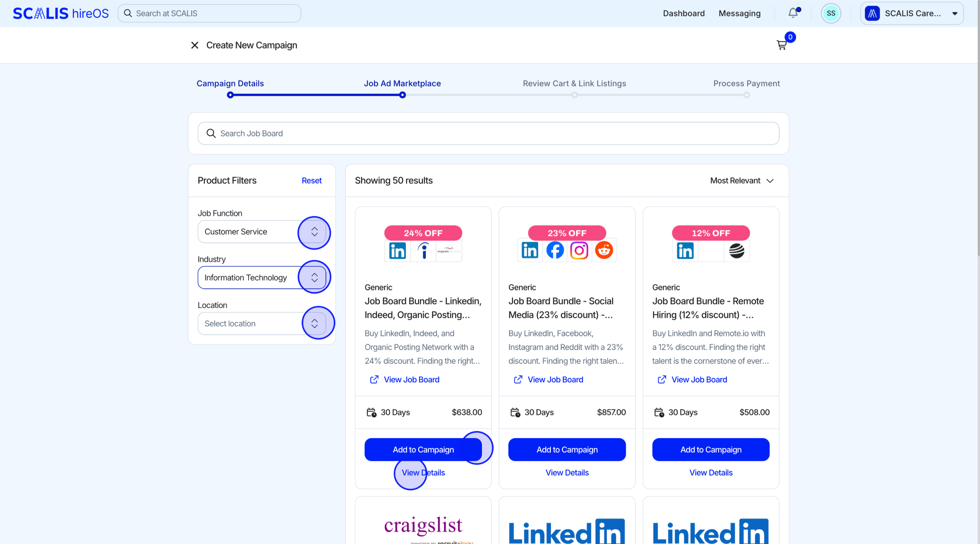View details of the Remote Hiring bundle
Viewport: 980px width, 544px height.
pyautogui.click(x=711, y=472)
